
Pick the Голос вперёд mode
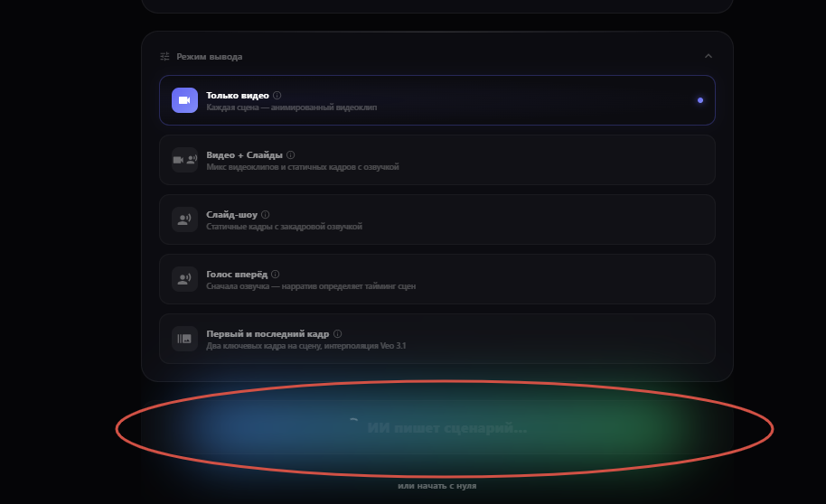click(437, 278)
